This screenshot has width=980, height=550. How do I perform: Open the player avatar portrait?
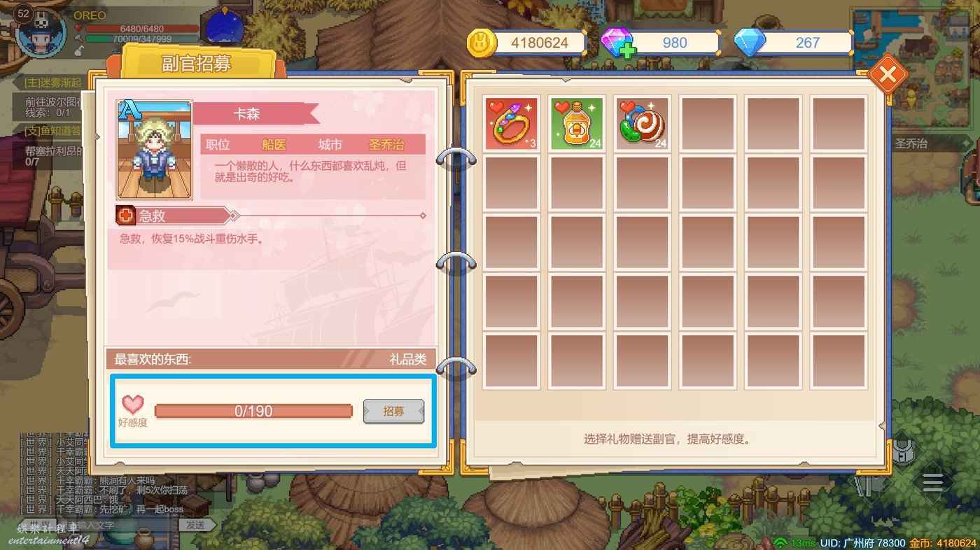(41, 31)
